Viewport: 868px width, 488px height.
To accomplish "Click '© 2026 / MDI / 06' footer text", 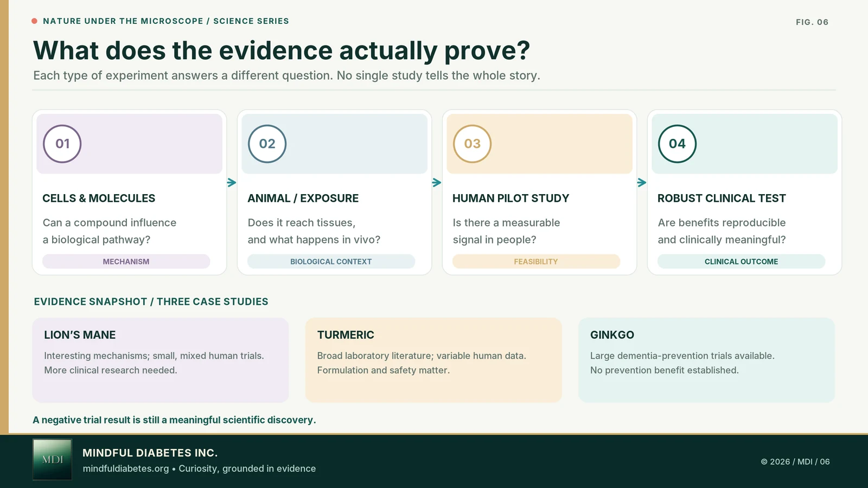I will [795, 462].
